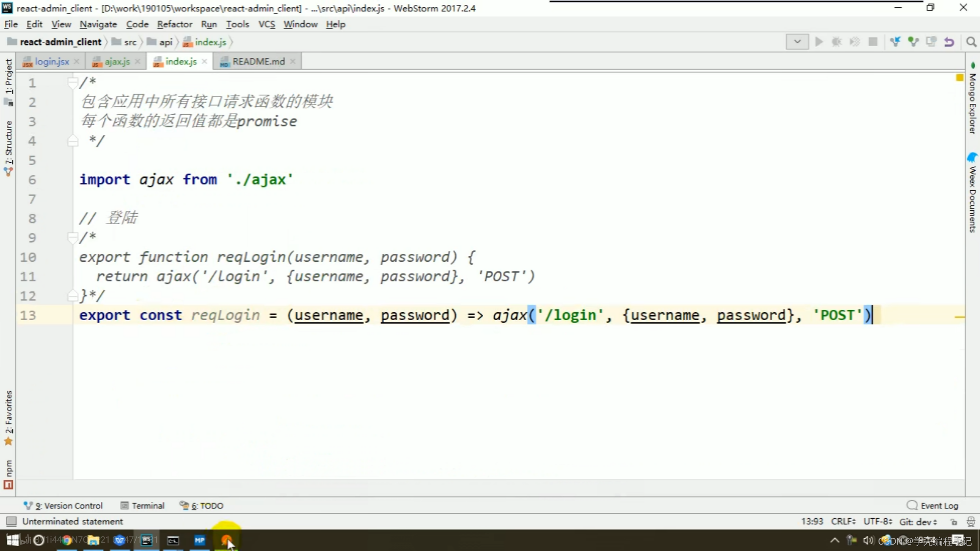980x551 pixels.
Task: Click the Terminal panel at bottom
Action: (143, 505)
